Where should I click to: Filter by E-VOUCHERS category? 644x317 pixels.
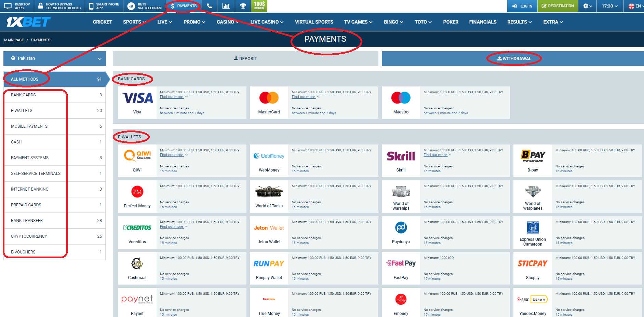55,252
